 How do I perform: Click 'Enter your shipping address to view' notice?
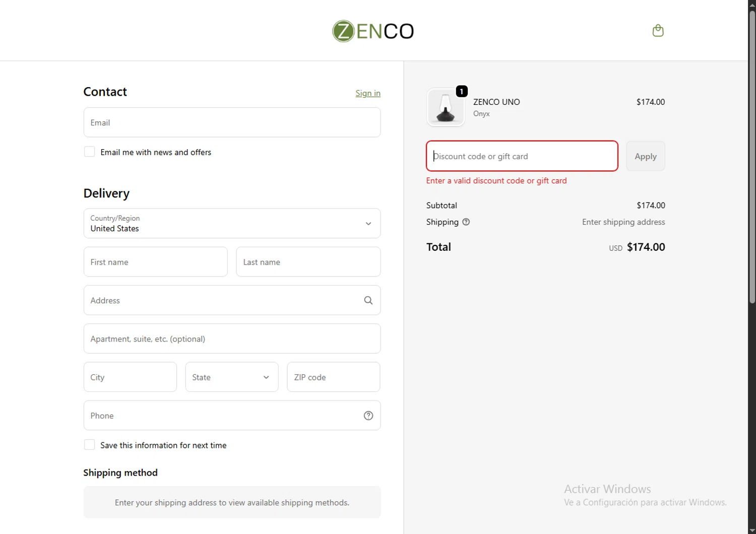point(232,503)
